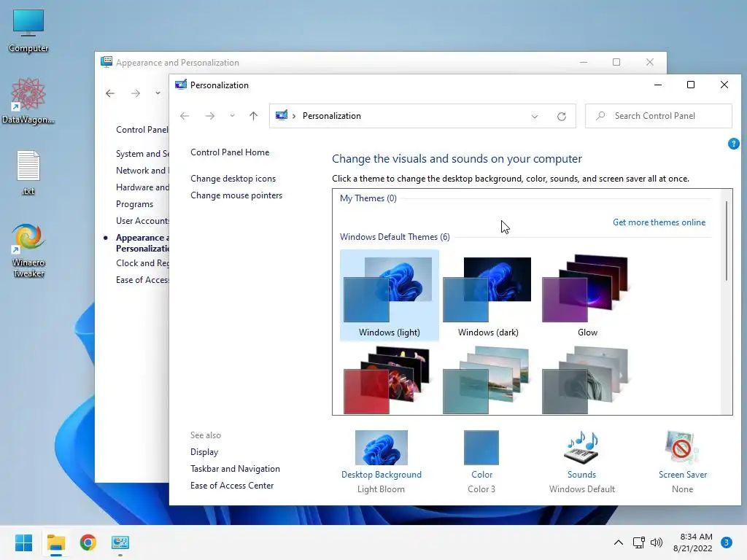Screen dimensions: 747x560
Task: Open System and Security in background window
Action: click(x=142, y=154)
